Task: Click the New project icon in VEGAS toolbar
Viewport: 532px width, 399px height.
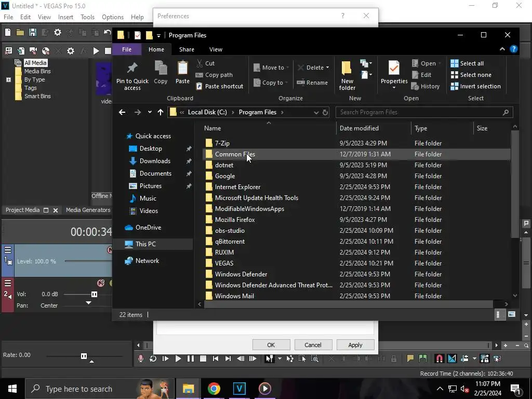Action: [7, 32]
